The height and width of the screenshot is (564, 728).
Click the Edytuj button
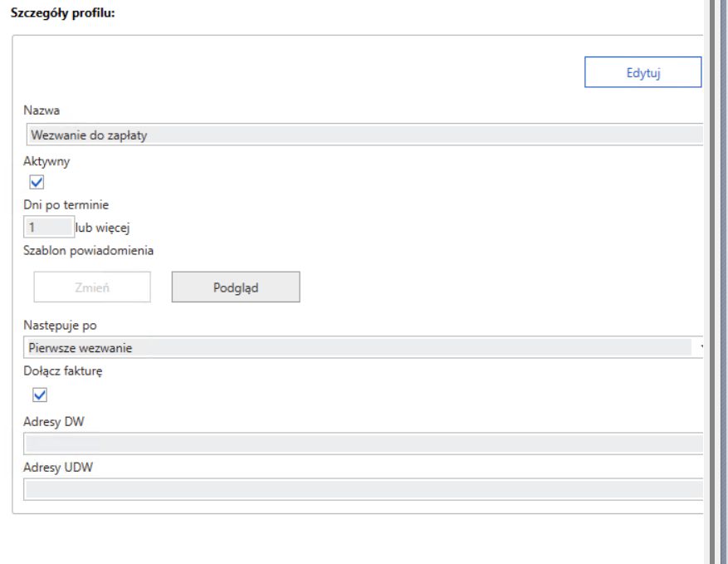(643, 72)
